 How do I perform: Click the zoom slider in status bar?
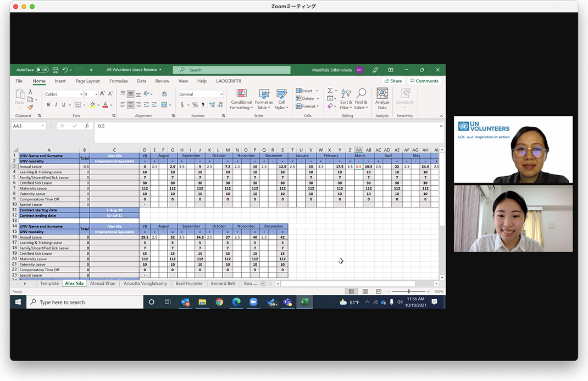click(408, 292)
